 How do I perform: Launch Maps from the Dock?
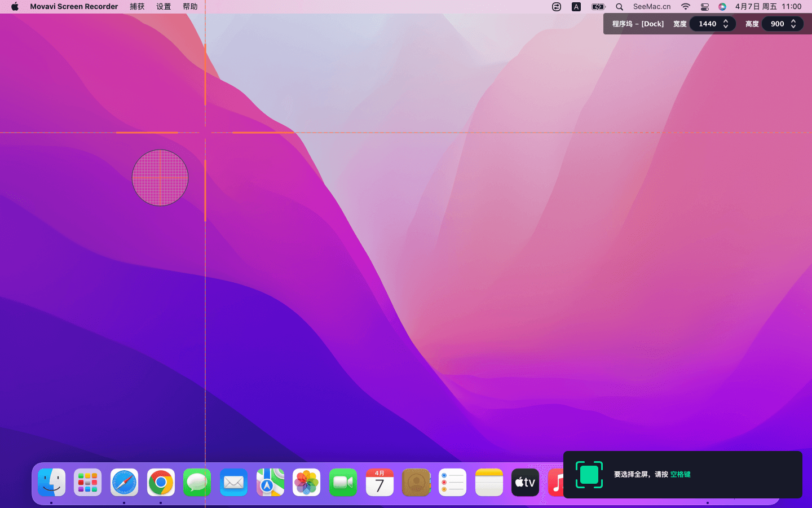click(270, 483)
